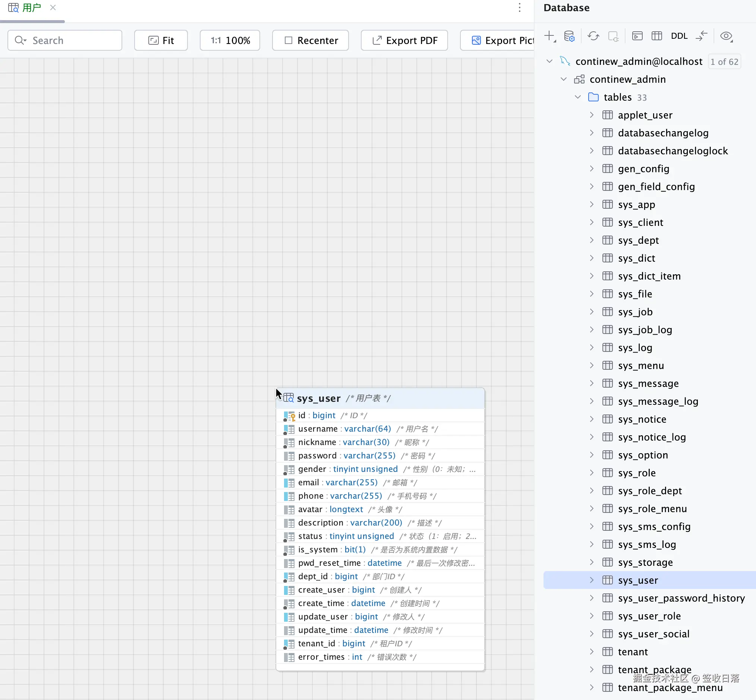Select the gen_config table
756x700 pixels.
click(x=643, y=168)
